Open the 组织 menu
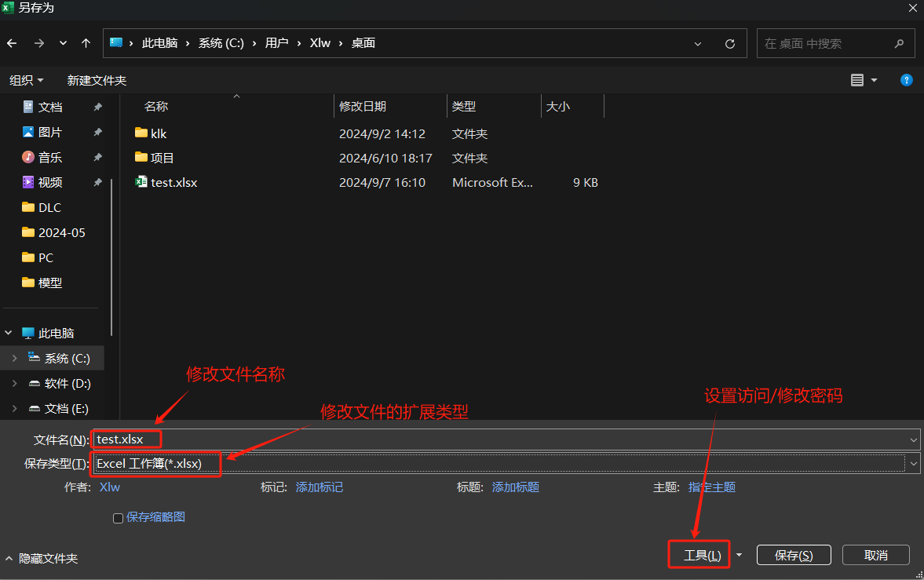This screenshot has height=580, width=924. (26, 80)
